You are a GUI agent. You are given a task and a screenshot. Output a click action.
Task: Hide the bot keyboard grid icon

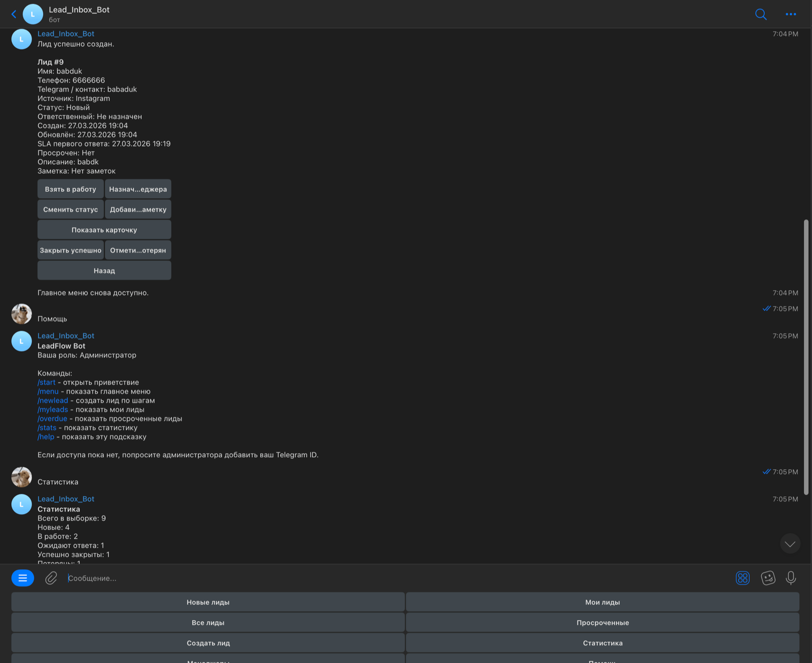tap(743, 578)
